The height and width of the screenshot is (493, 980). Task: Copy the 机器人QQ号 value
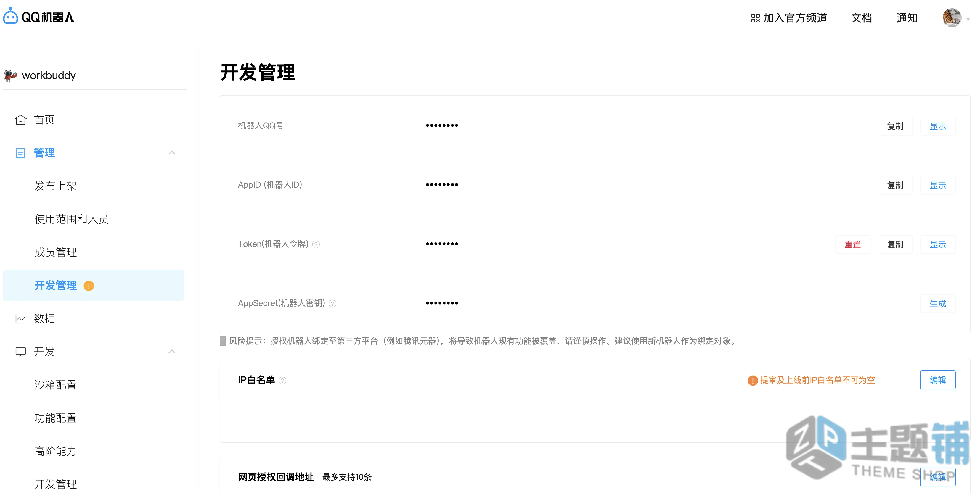click(x=895, y=126)
